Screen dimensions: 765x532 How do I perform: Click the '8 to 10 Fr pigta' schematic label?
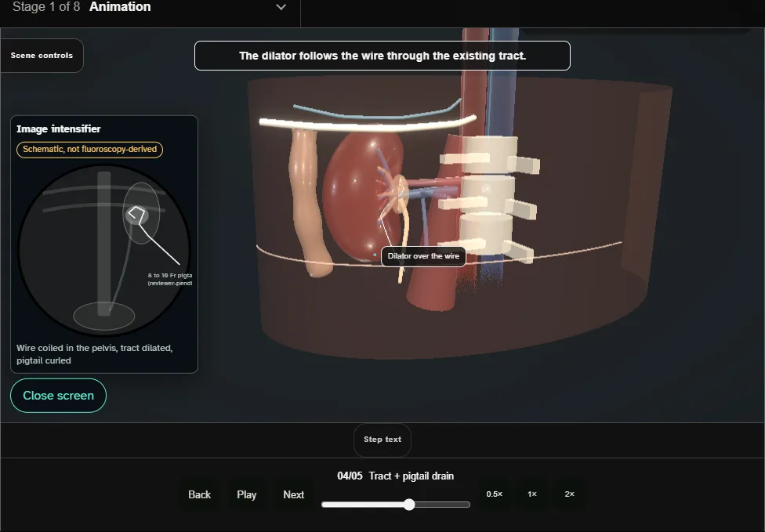tap(170, 279)
